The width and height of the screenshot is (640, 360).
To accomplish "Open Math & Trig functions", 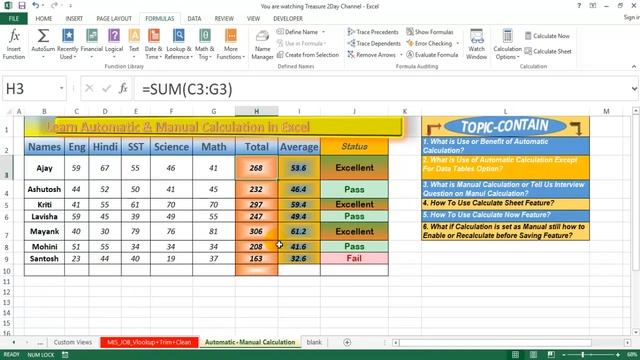I will coord(204,44).
